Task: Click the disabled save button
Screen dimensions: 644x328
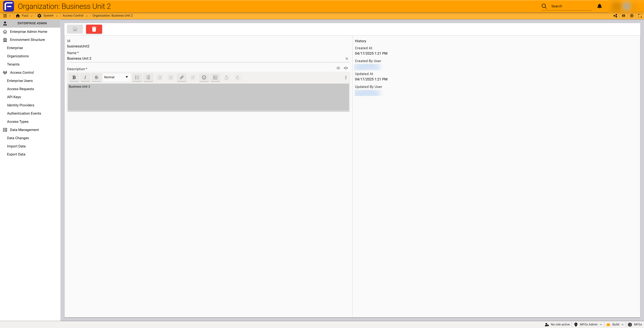Action: [75, 29]
